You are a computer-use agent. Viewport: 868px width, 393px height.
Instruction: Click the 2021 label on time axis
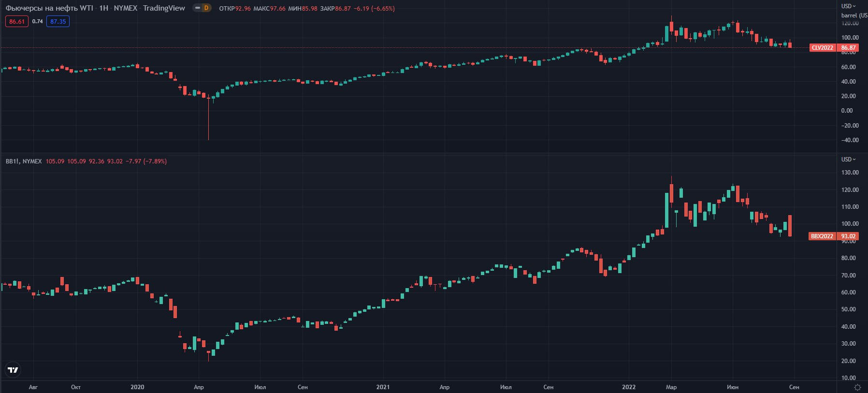383,387
